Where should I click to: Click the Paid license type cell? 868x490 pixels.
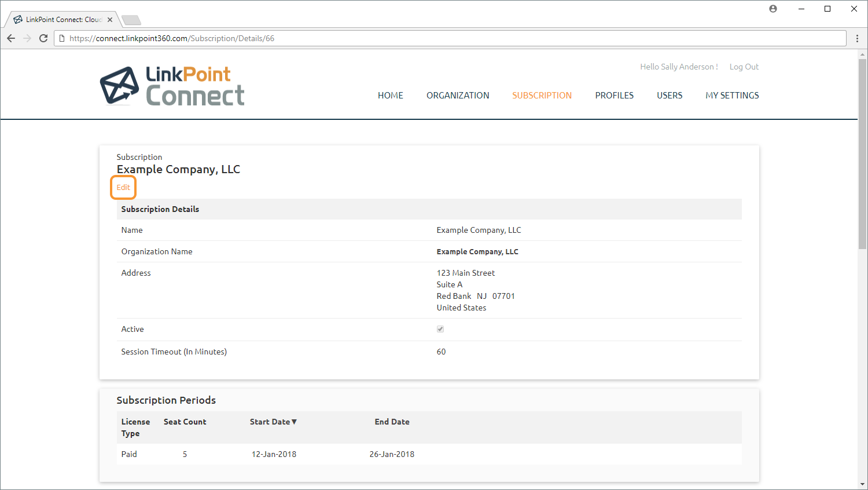[x=129, y=454]
